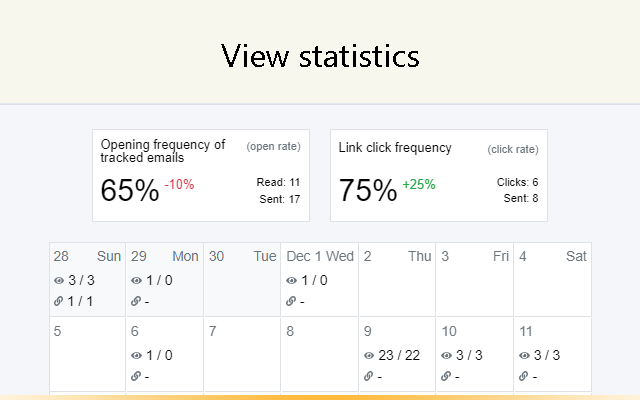Click the link icon in Sun 28 cell
This screenshot has width=640, height=400.
click(x=59, y=301)
